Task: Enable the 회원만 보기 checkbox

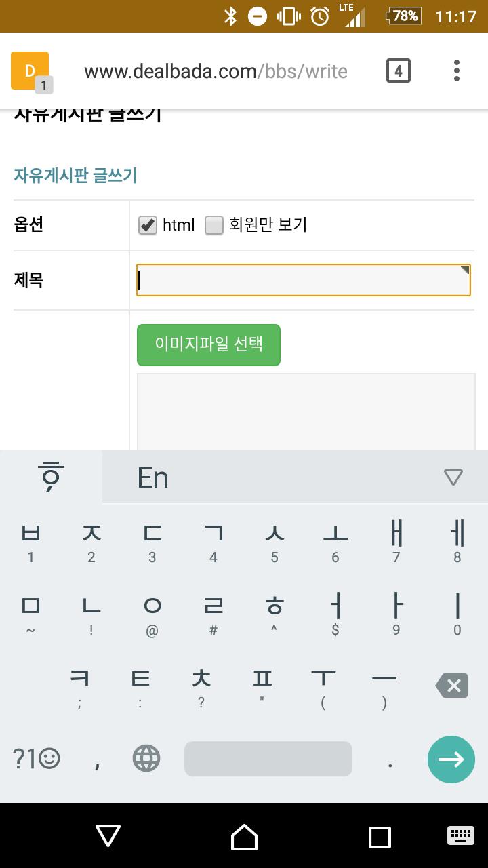Action: point(214,225)
